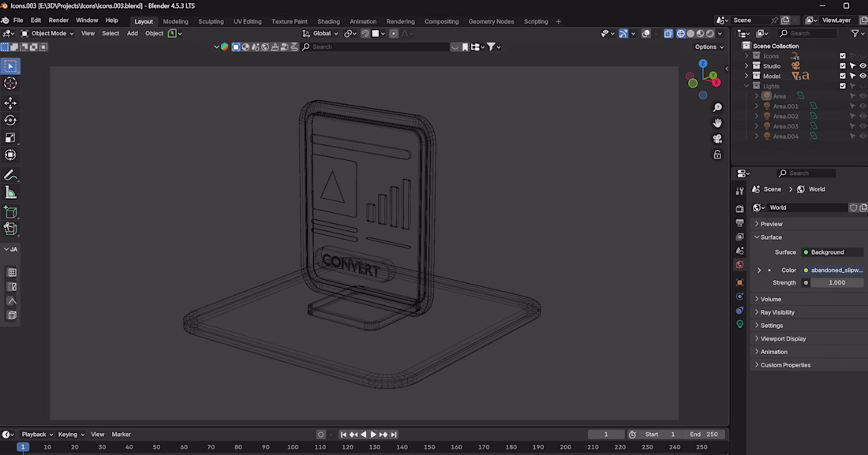
Task: Select the Add Cube tool
Action: [x=10, y=212]
